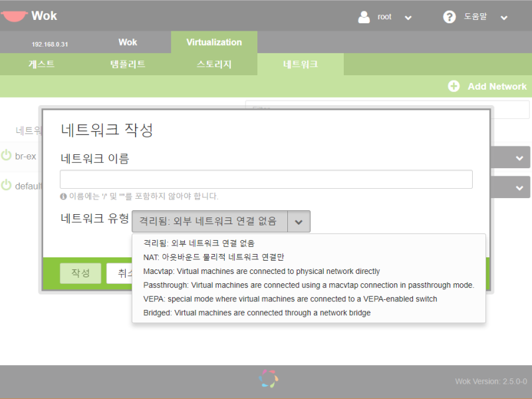This screenshot has width=532, height=399.
Task: Click the root username label
Action: [384, 17]
